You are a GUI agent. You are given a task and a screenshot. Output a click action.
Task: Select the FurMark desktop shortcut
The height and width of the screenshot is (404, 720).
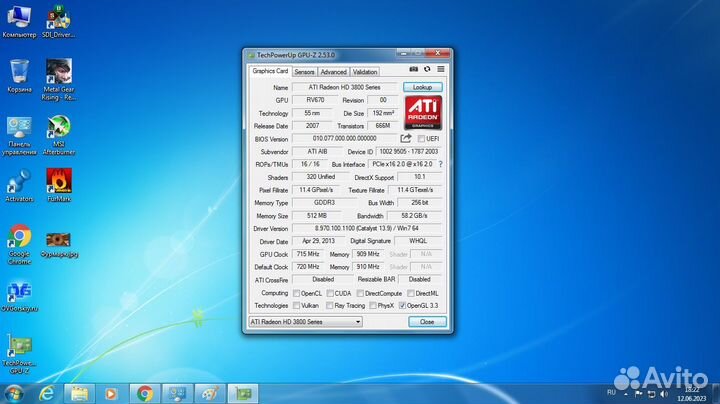click(x=59, y=186)
